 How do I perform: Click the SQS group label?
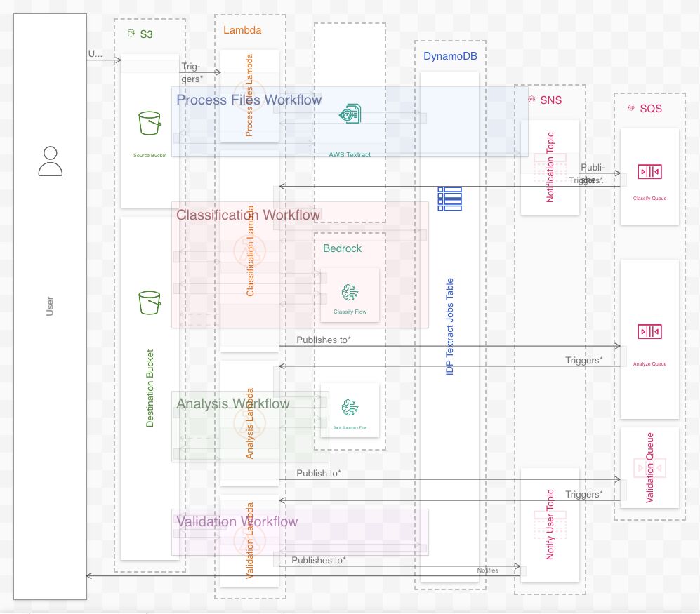coord(651,109)
